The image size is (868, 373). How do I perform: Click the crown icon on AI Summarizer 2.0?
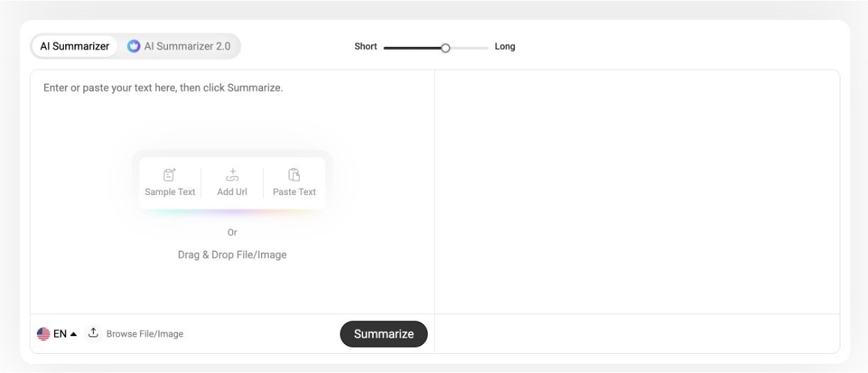(x=133, y=46)
